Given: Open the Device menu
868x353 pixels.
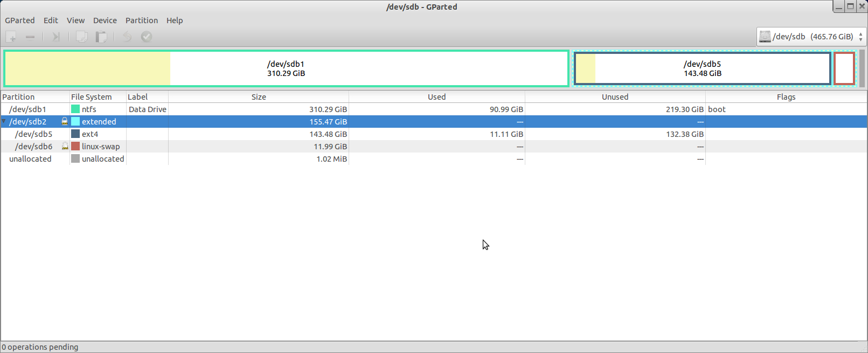Looking at the screenshot, I should pos(105,20).
